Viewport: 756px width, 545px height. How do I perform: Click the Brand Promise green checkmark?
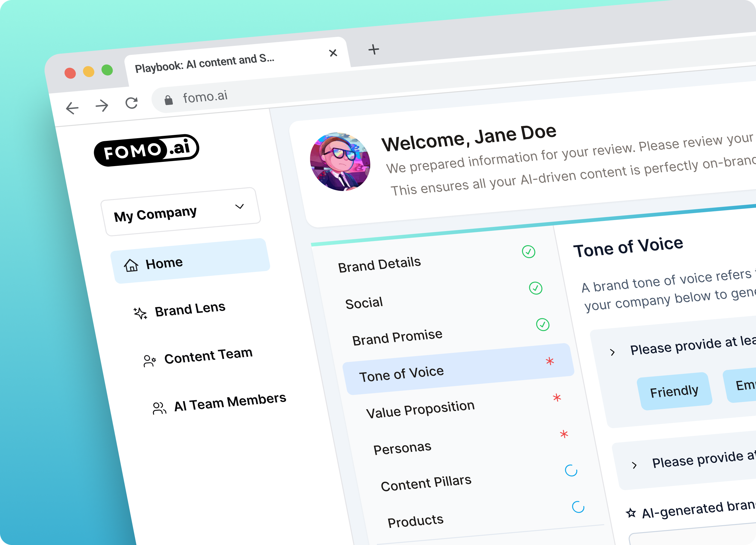pyautogui.click(x=542, y=325)
